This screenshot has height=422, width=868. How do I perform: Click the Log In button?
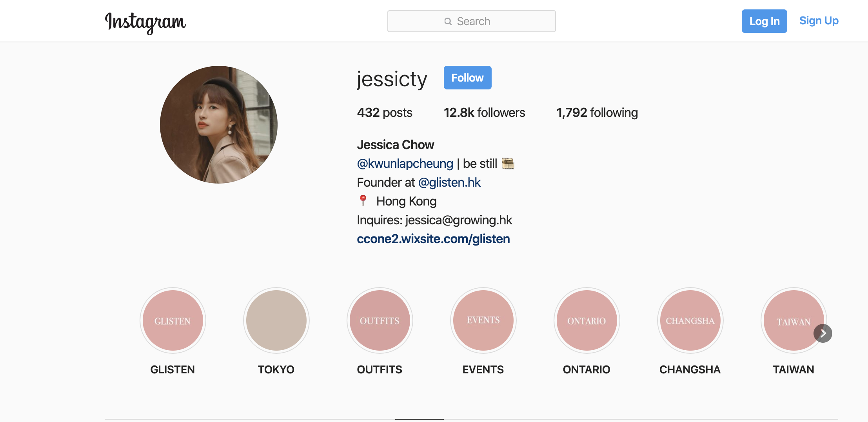[764, 21]
